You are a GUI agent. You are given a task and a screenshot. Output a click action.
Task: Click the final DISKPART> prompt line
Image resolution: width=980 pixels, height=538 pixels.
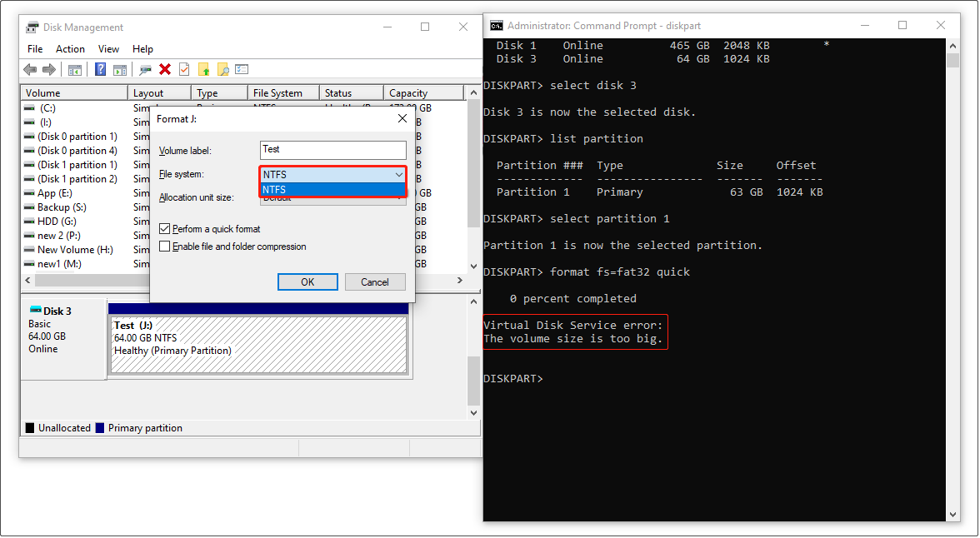pyautogui.click(x=513, y=379)
